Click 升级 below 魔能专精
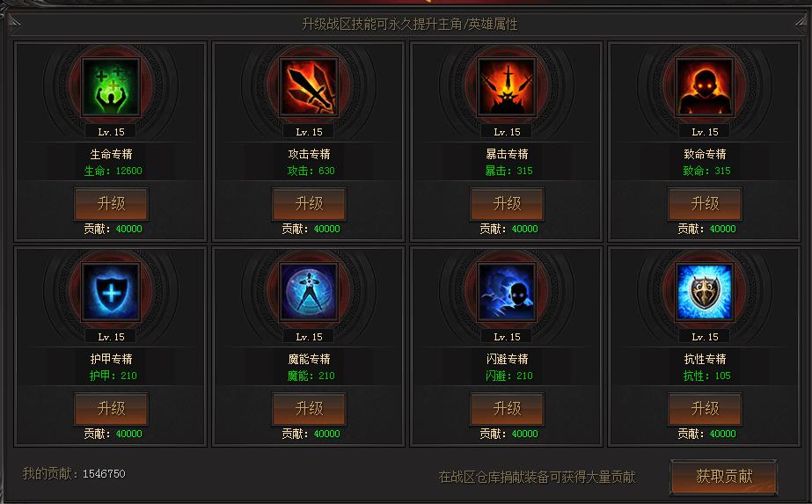The height and width of the screenshot is (504, 812). [x=309, y=409]
